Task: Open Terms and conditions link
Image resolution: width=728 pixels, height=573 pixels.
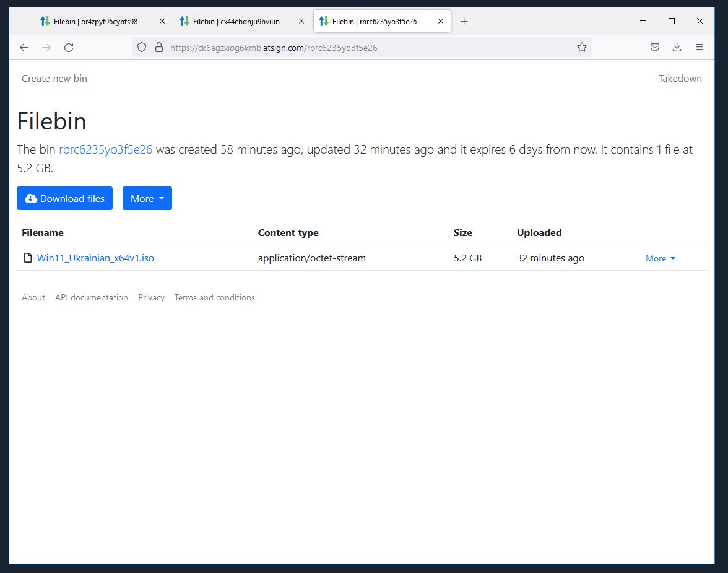Action: coord(214,297)
